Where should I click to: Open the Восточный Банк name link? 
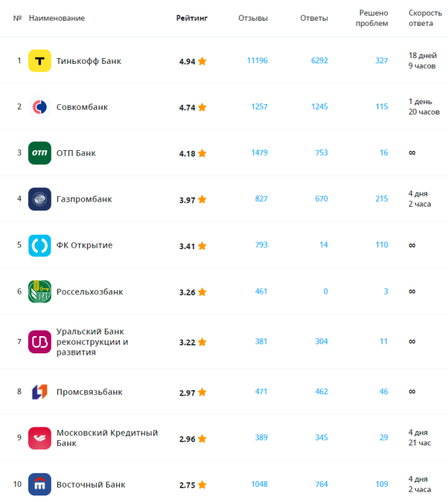click(91, 485)
